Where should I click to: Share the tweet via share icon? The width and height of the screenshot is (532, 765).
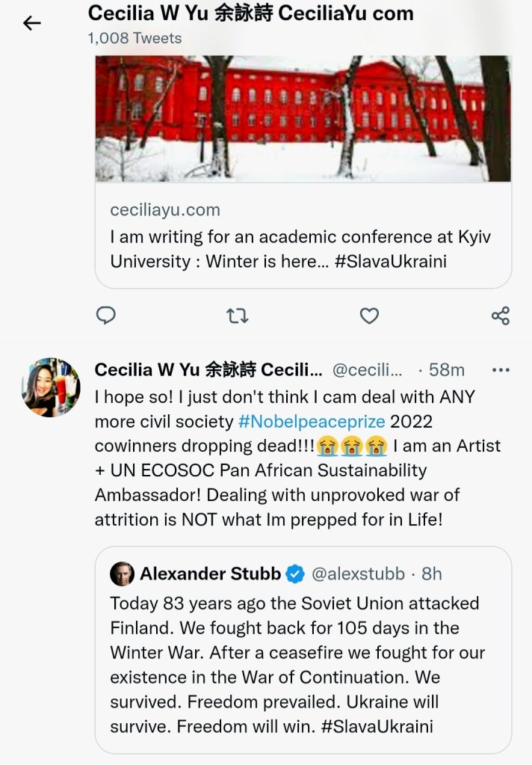[500, 316]
